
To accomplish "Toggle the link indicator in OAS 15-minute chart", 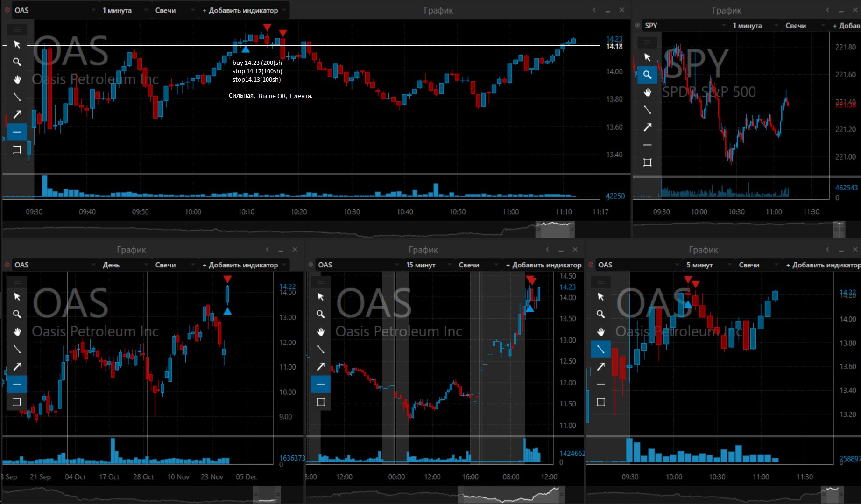I will point(311,265).
